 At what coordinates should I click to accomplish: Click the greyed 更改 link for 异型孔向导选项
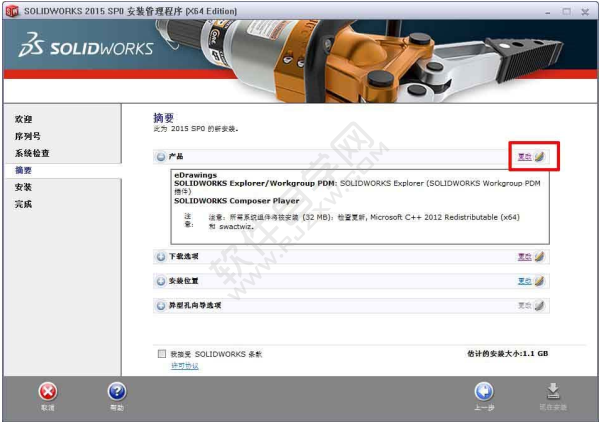point(525,306)
